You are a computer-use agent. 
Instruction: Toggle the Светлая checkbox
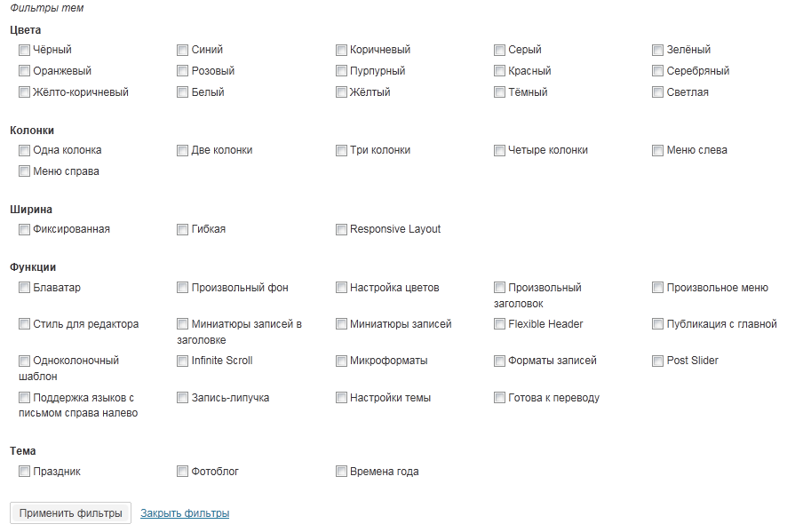658,92
